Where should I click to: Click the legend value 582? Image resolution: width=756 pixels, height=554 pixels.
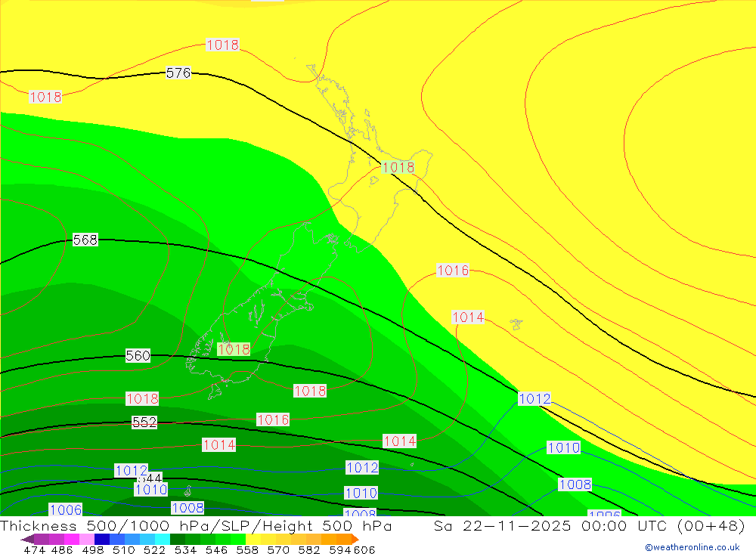coord(309,550)
